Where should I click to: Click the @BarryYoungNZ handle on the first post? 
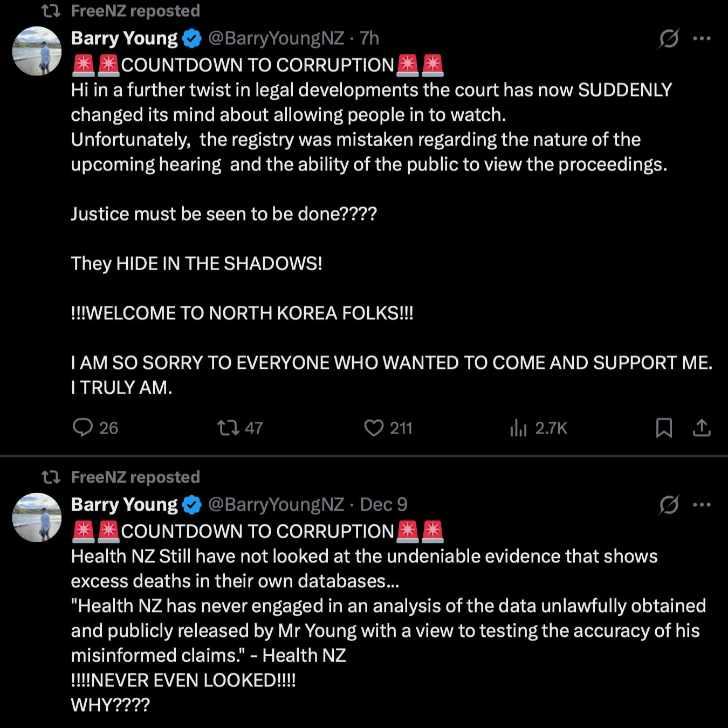tap(276, 38)
